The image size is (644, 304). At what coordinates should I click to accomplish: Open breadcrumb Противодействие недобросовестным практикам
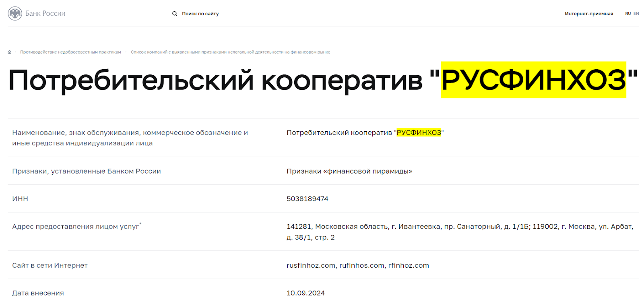70,52
